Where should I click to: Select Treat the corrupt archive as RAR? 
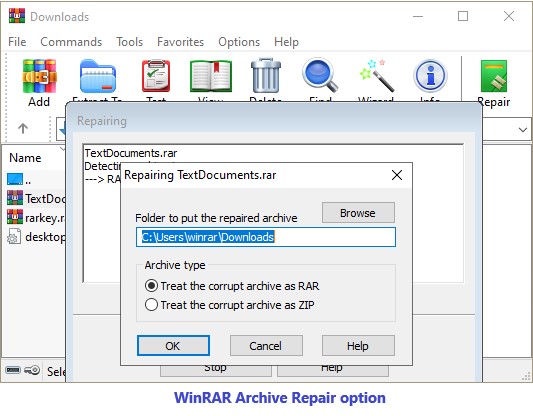coord(232,286)
